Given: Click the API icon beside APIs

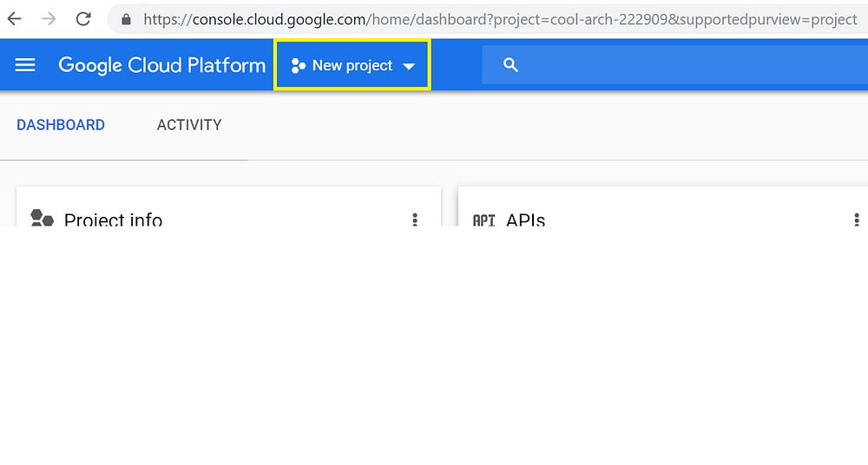Looking at the screenshot, I should click(x=483, y=220).
